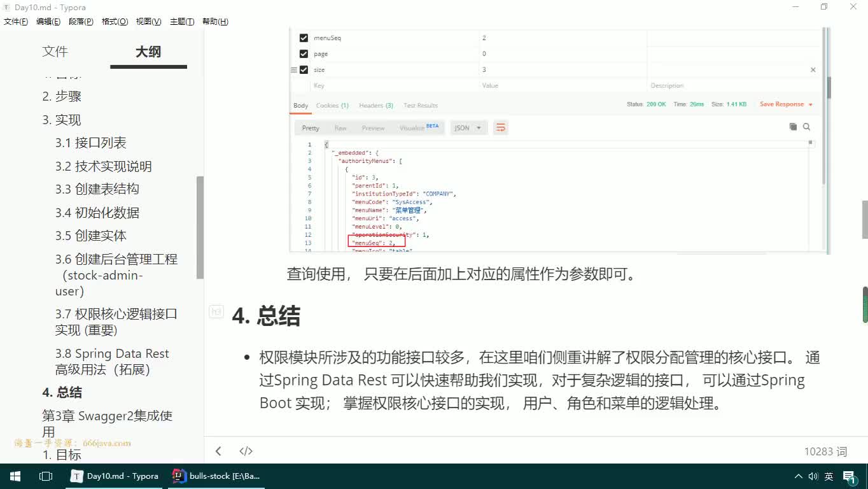Show hidden system tray icons
Viewport: 868px width, 489px height.
click(799, 476)
